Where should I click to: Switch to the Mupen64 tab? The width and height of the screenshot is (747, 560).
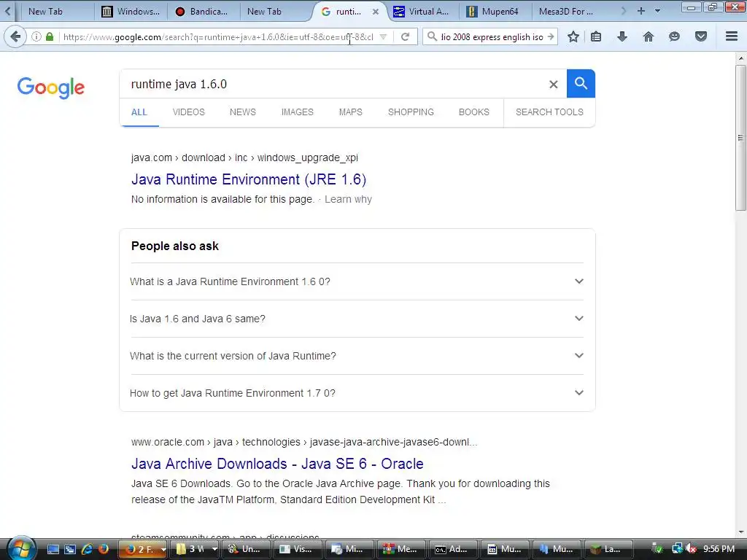tap(495, 12)
